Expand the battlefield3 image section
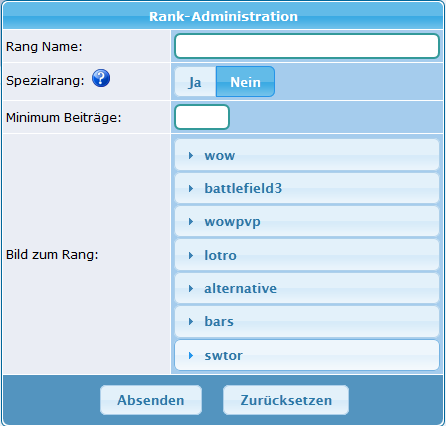 point(307,188)
